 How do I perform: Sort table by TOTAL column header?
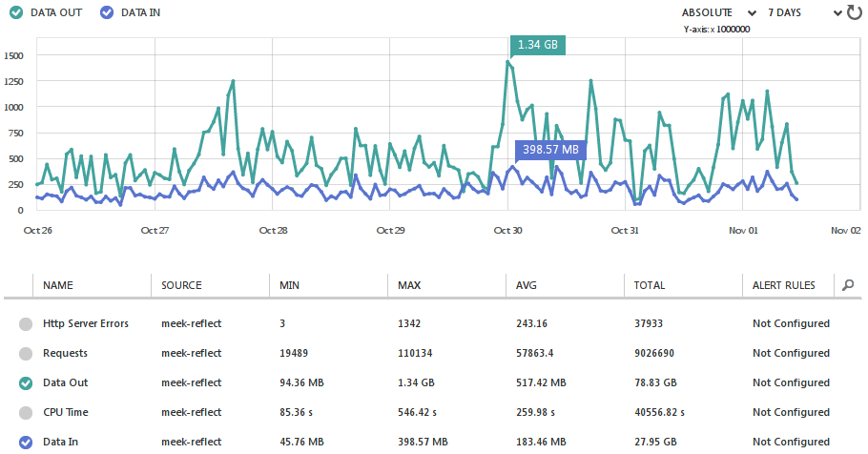tap(651, 285)
